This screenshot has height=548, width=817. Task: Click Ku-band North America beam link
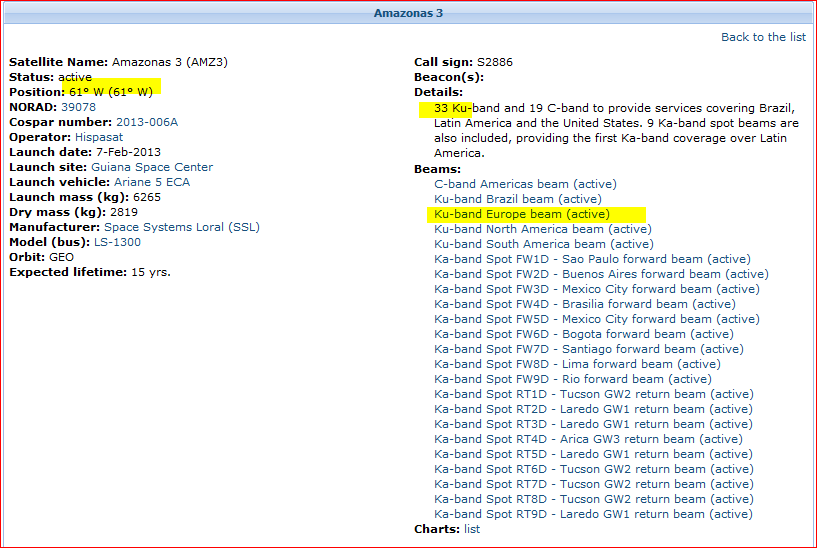[x=542, y=229]
